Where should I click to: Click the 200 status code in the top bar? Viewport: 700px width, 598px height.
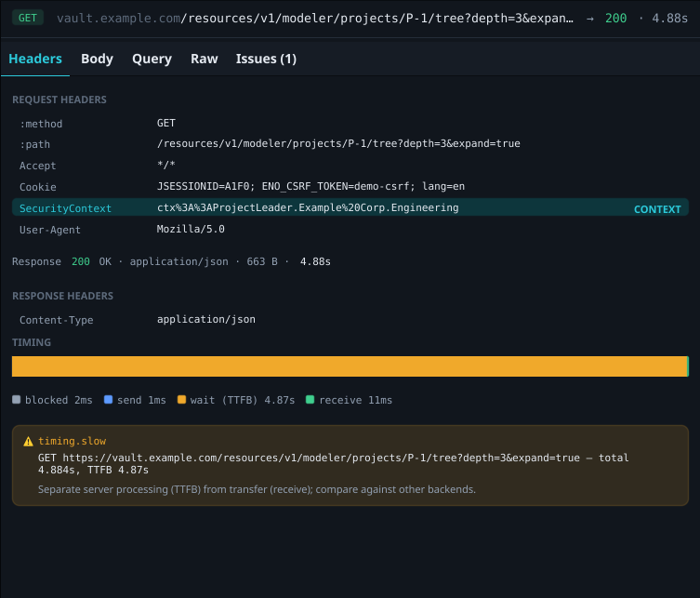(615, 18)
